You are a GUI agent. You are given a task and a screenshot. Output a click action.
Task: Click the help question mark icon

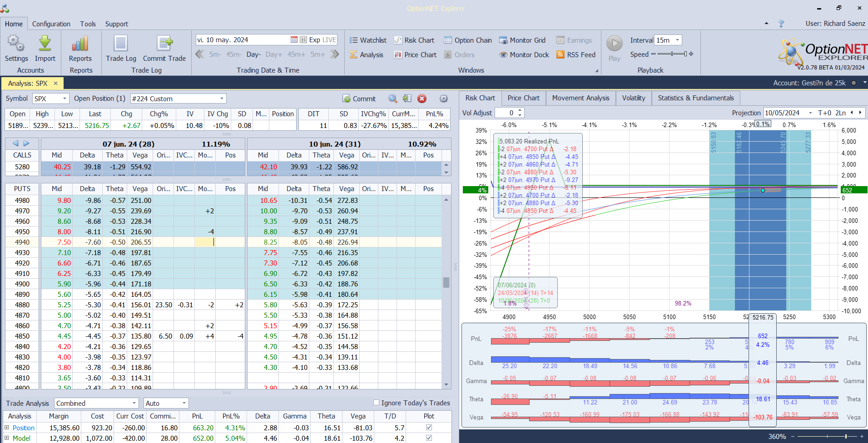click(781, 24)
